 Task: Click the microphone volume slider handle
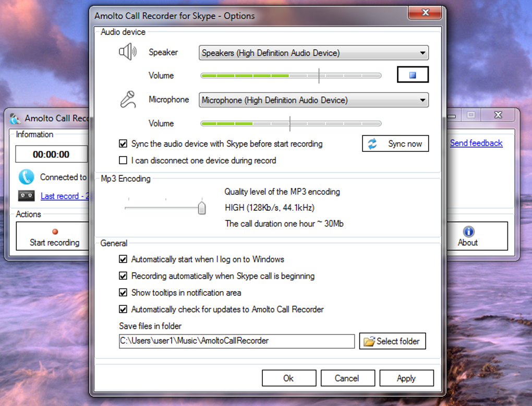coord(290,123)
